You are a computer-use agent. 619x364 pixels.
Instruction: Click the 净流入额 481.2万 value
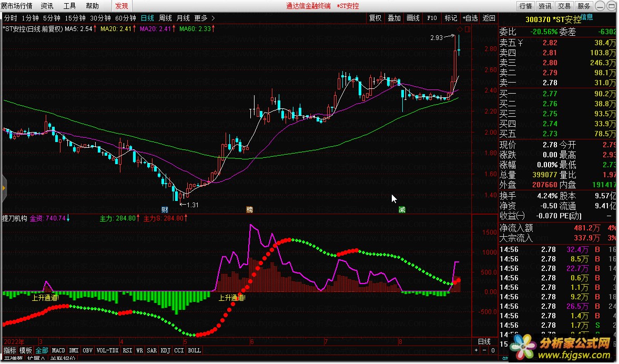(x=586, y=228)
